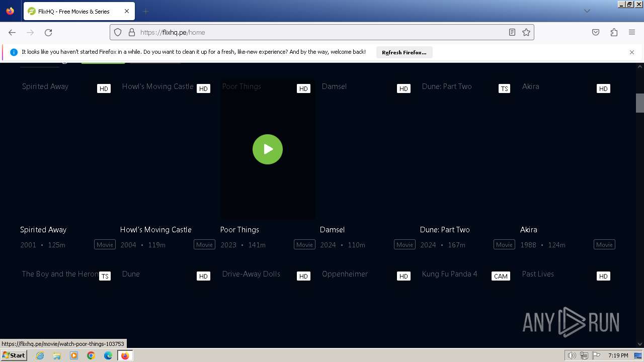Open the Akira poster card
Viewport: 644px width, 362px height.
point(568,149)
